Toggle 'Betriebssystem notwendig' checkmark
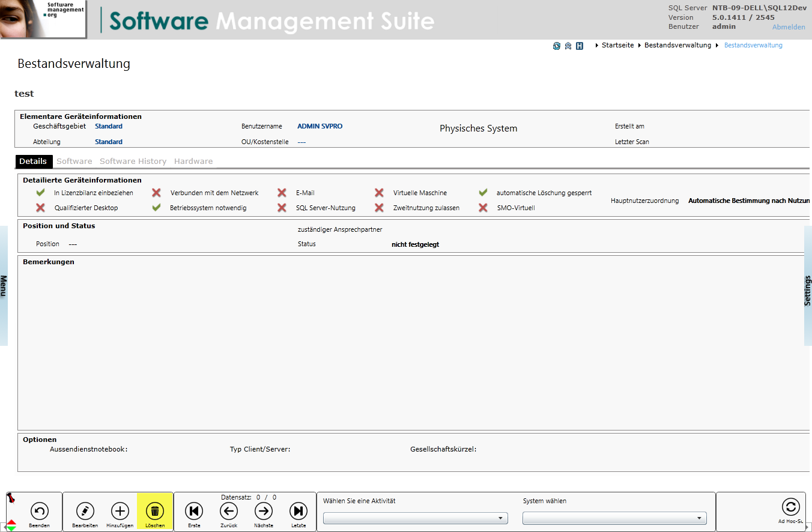 (157, 208)
